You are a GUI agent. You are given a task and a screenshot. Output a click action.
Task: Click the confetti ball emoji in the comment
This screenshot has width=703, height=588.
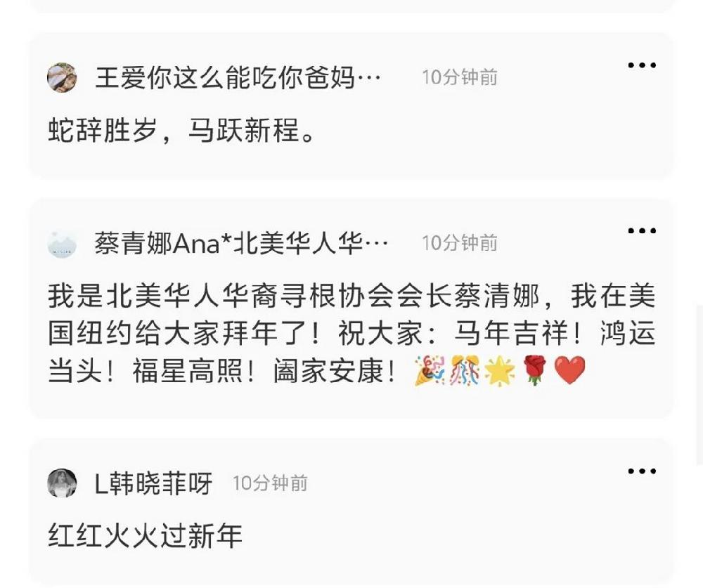[x=465, y=371]
